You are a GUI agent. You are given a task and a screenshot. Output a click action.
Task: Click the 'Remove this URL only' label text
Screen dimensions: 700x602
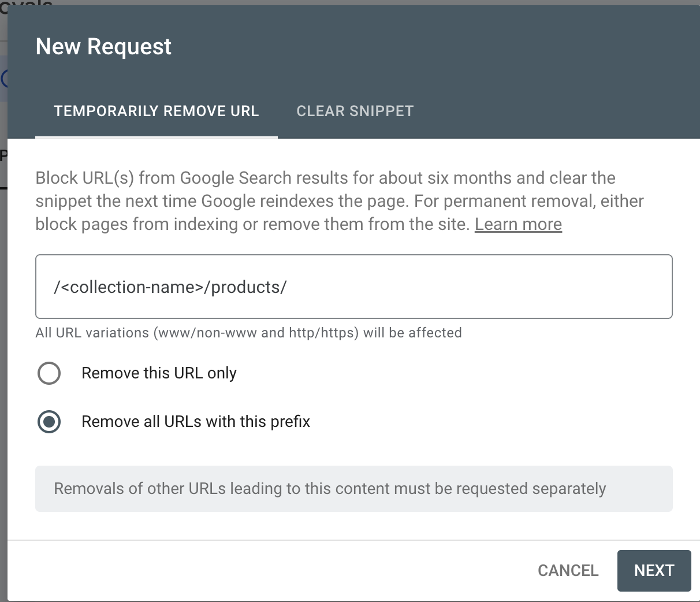tap(159, 373)
